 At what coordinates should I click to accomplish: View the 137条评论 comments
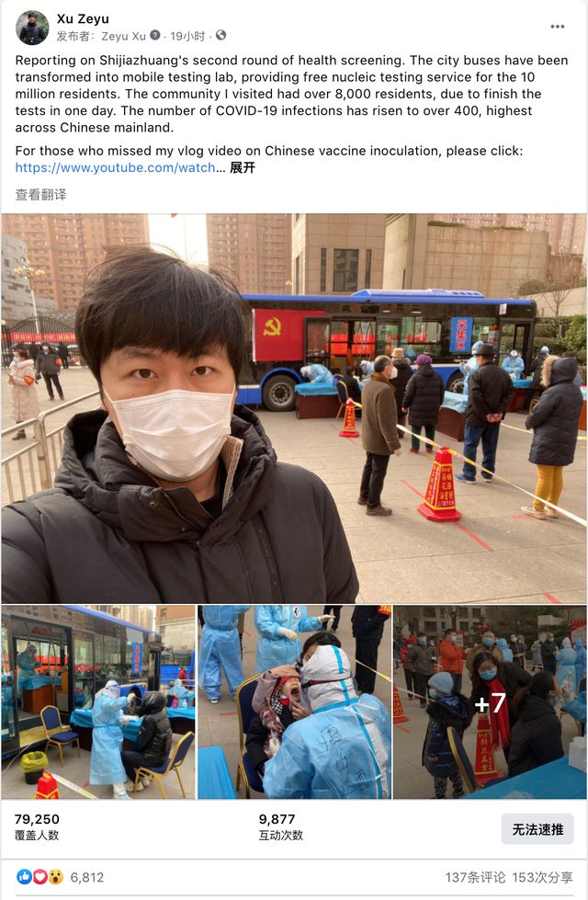coord(476,877)
